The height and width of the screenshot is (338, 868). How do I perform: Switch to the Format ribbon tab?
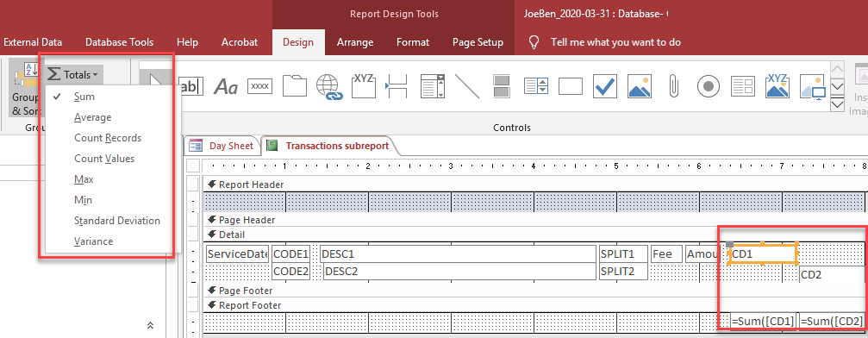[413, 42]
